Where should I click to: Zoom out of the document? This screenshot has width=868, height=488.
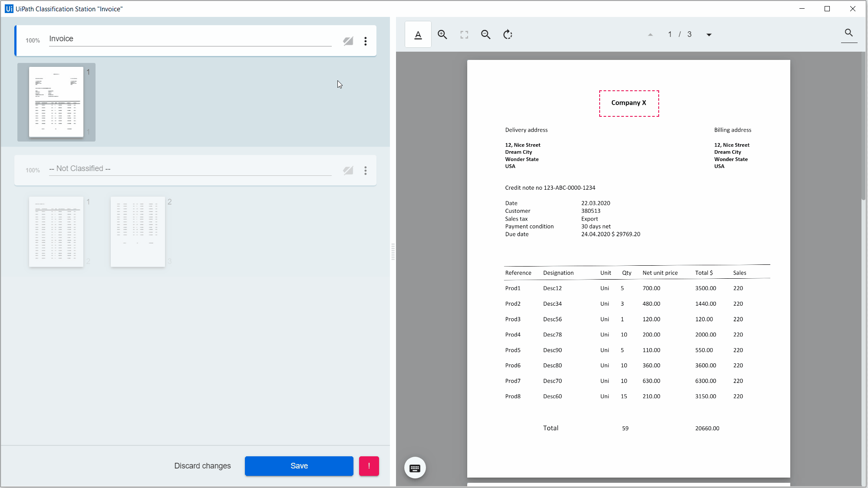point(485,35)
